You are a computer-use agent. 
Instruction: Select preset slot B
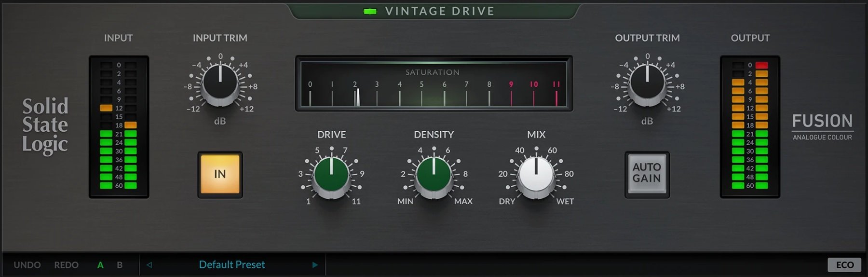click(120, 265)
